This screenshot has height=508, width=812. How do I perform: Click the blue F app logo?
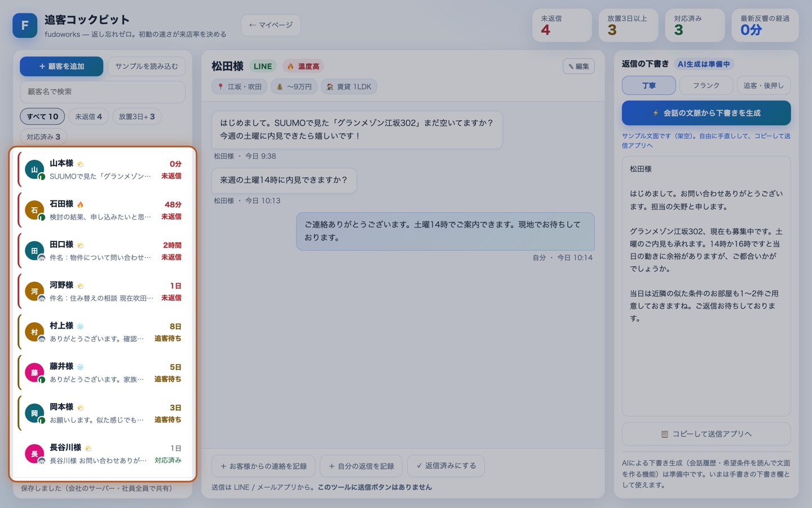pyautogui.click(x=25, y=25)
